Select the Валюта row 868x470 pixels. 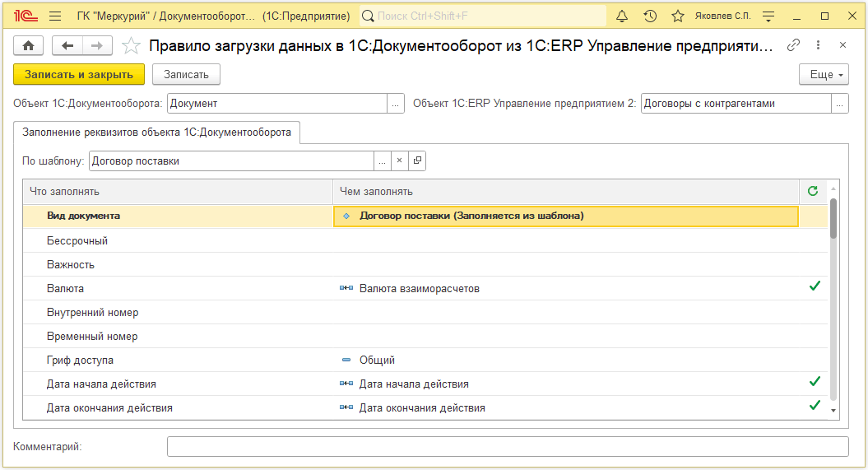click(x=425, y=288)
